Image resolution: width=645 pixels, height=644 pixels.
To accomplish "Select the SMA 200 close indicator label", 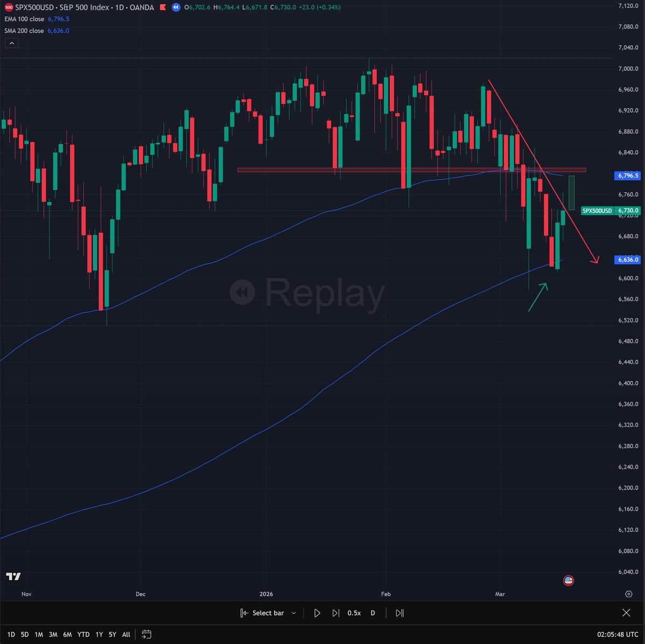I will [25, 31].
